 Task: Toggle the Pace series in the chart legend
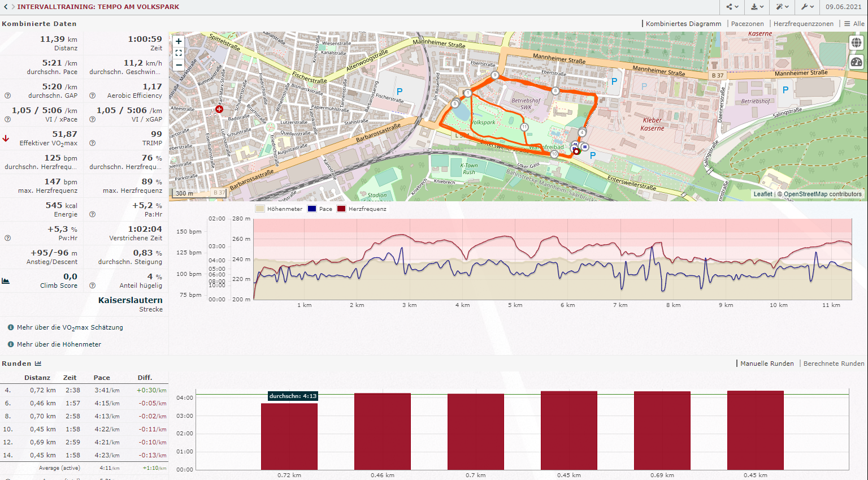(320, 209)
